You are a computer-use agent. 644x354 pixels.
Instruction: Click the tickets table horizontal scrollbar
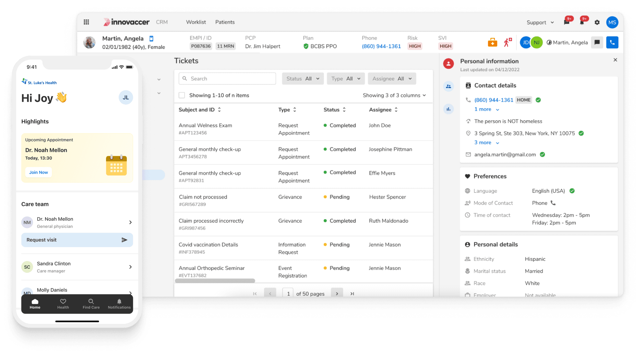pos(215,280)
